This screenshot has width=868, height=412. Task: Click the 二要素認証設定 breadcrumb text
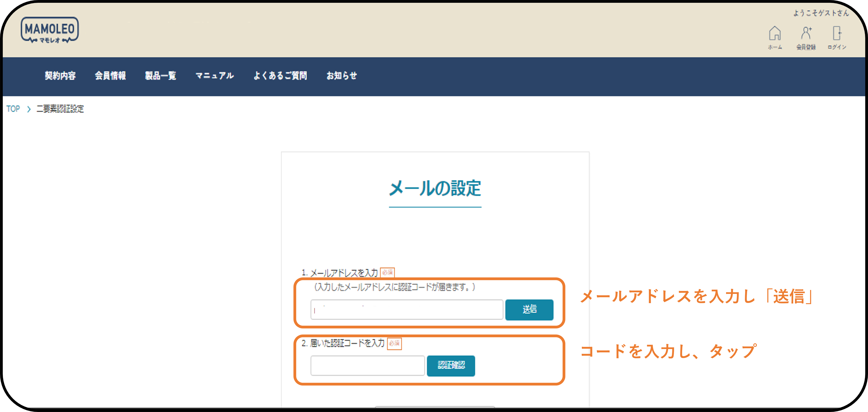coord(60,109)
